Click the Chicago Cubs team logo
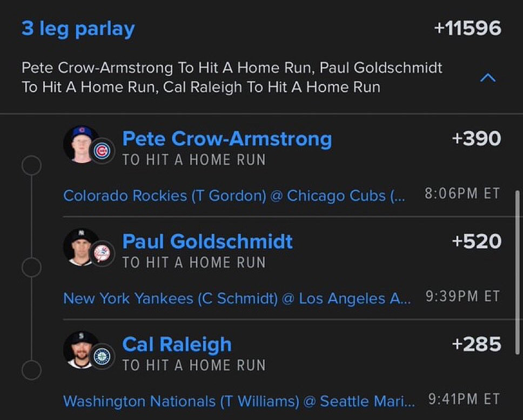The height and width of the screenshot is (420, 523). [102, 151]
